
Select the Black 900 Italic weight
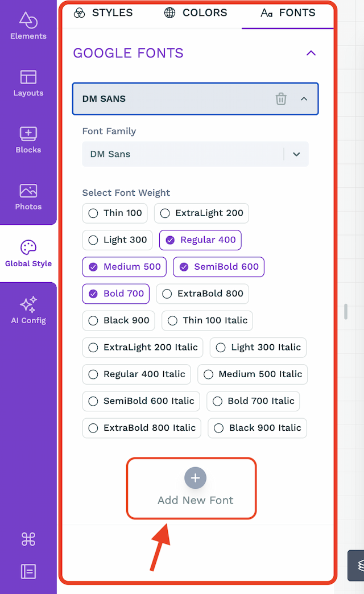(257, 428)
